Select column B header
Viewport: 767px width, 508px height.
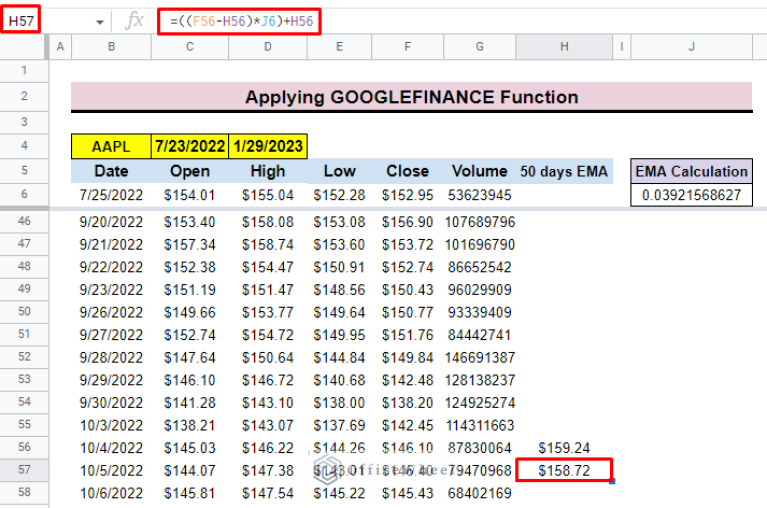coord(112,47)
